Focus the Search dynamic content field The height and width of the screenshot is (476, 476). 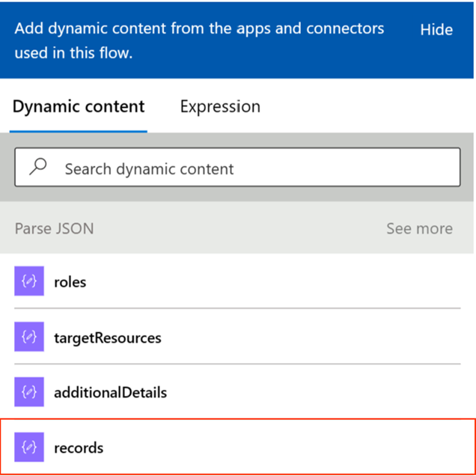coord(254,168)
